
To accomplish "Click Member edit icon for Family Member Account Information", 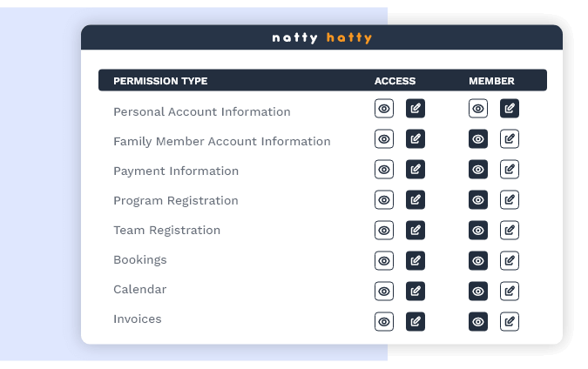I will coord(510,139).
